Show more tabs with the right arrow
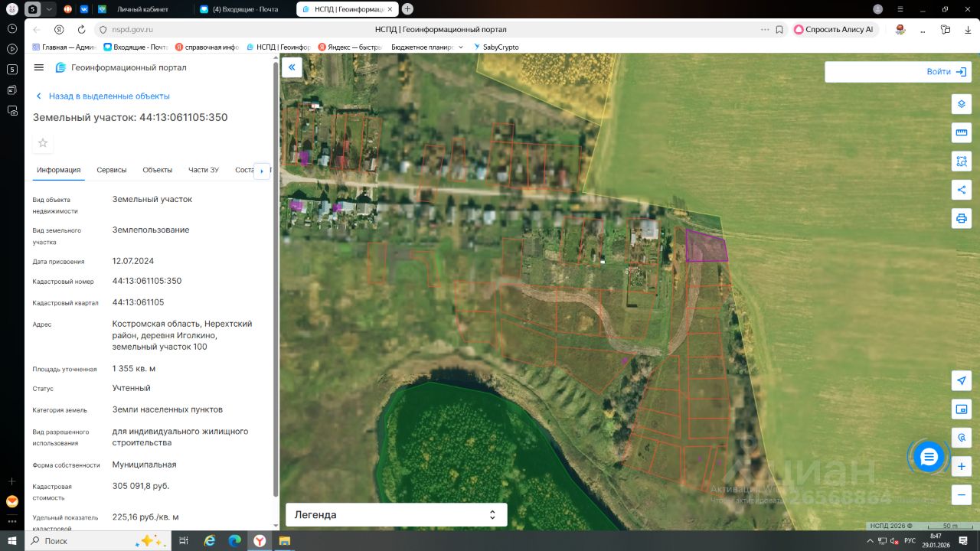Image resolution: width=980 pixels, height=551 pixels. point(262,171)
